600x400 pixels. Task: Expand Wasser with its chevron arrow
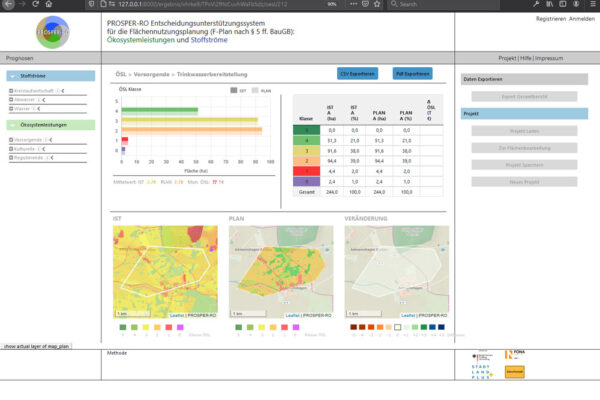tap(39, 109)
